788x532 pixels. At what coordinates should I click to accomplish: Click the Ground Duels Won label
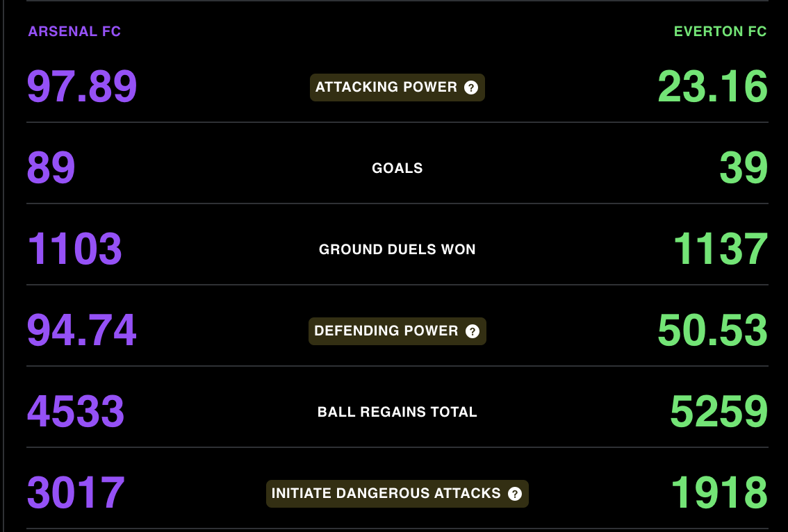point(397,249)
